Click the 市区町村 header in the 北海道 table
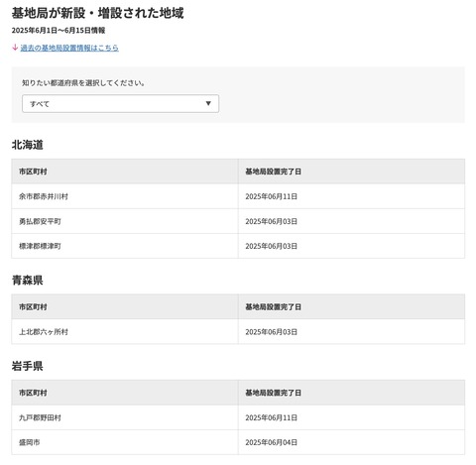The width and height of the screenshot is (476, 465). tap(125, 172)
